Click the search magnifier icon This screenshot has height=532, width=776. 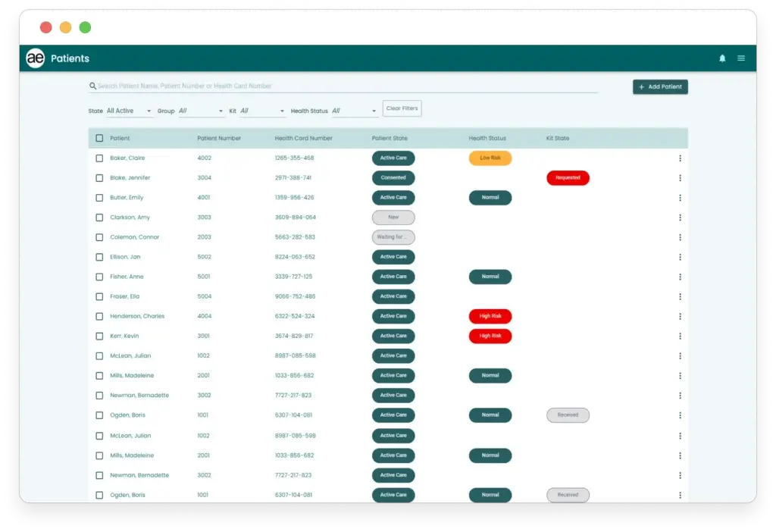tap(92, 86)
